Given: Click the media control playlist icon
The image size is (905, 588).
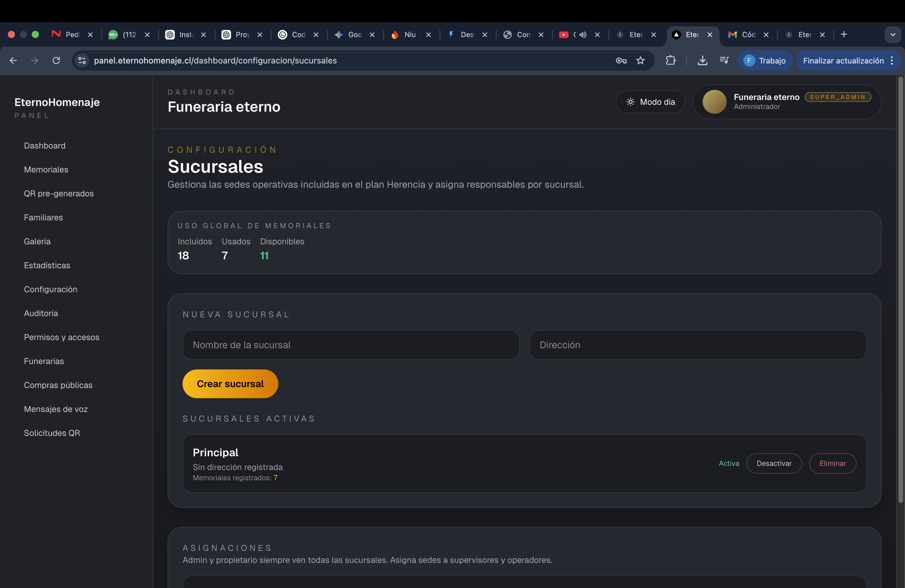Looking at the screenshot, I should [724, 60].
